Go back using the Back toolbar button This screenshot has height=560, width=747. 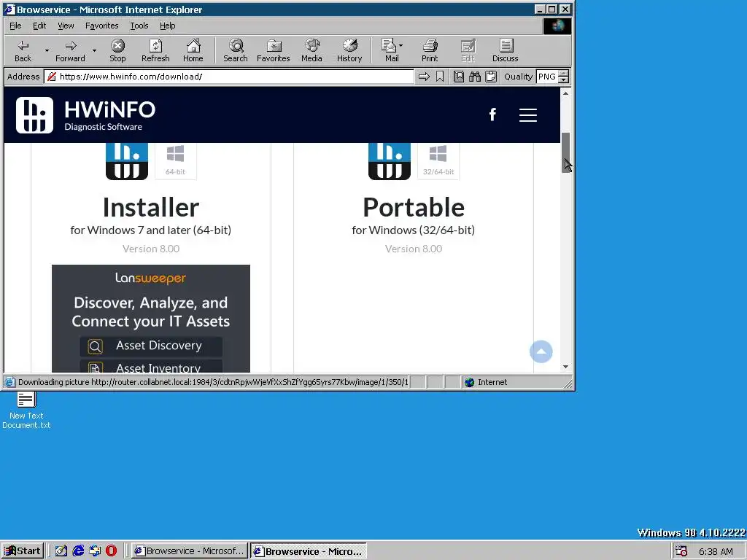tap(23, 50)
